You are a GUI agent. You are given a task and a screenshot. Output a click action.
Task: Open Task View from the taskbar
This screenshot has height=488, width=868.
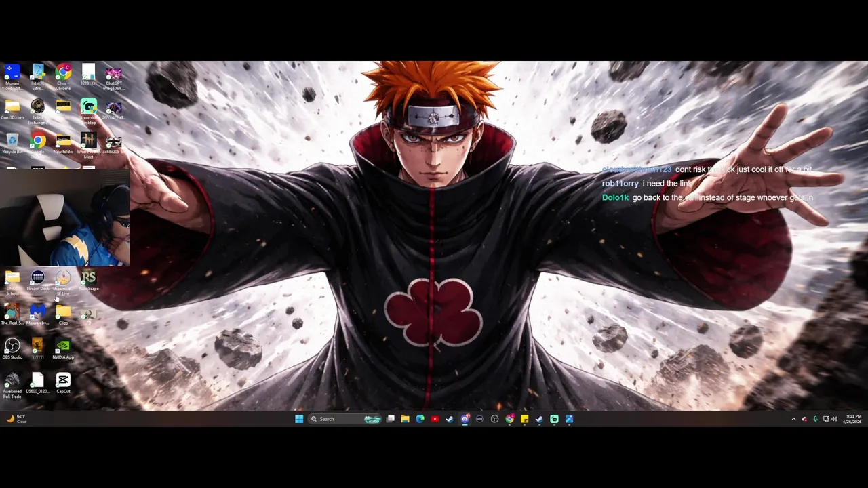click(x=391, y=419)
